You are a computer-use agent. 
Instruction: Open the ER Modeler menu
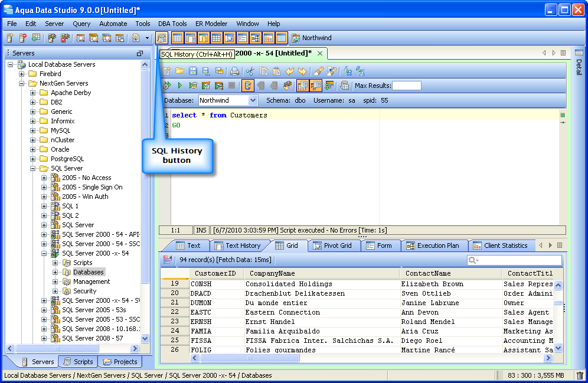click(211, 24)
